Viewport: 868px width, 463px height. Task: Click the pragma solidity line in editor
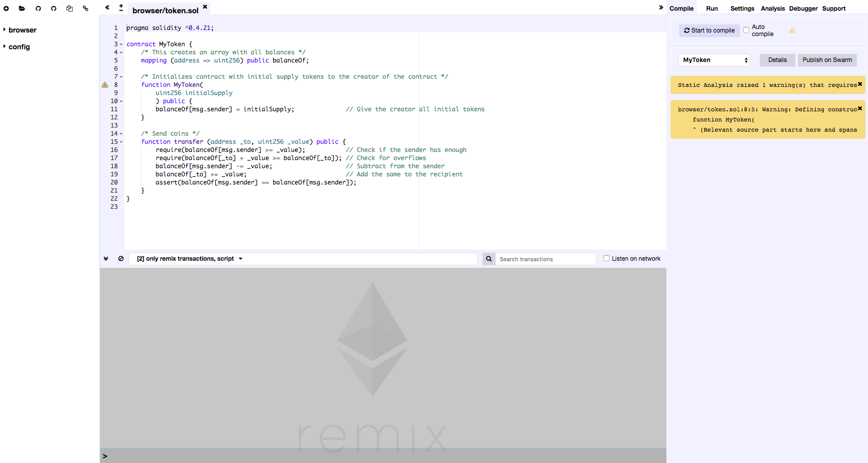click(x=170, y=28)
